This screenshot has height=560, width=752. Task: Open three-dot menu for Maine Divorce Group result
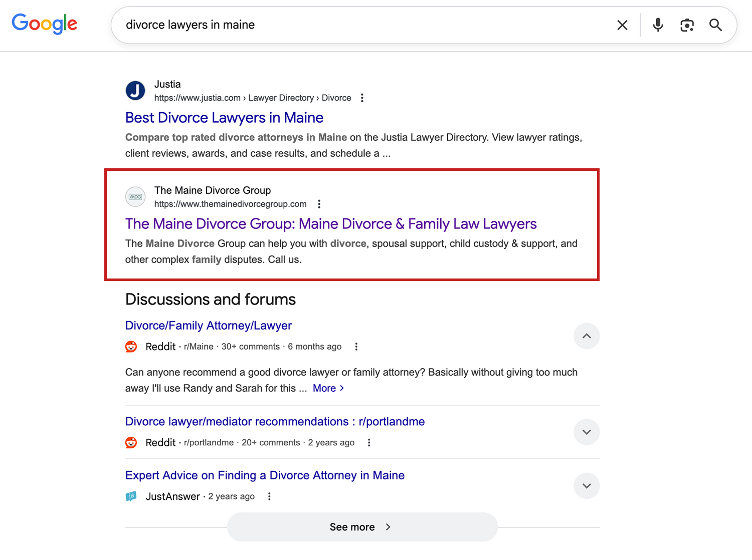(319, 204)
